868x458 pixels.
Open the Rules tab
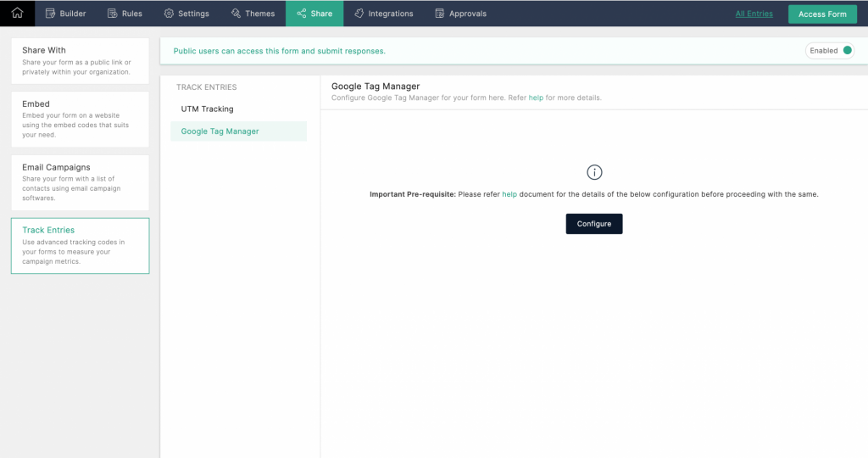[125, 14]
